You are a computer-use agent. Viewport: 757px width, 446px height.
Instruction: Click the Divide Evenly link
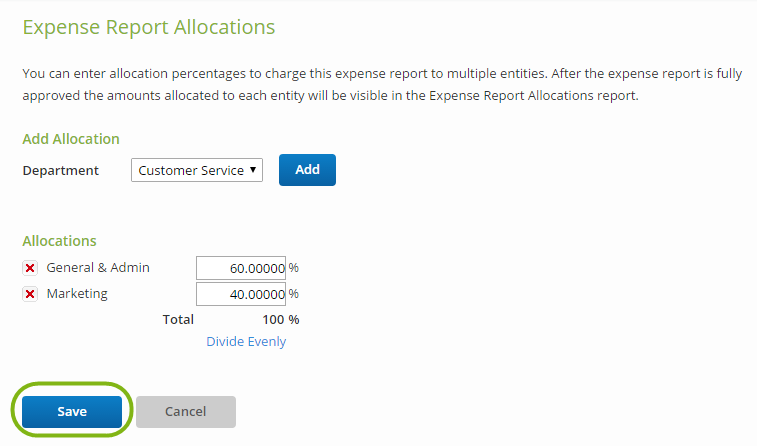click(x=246, y=342)
